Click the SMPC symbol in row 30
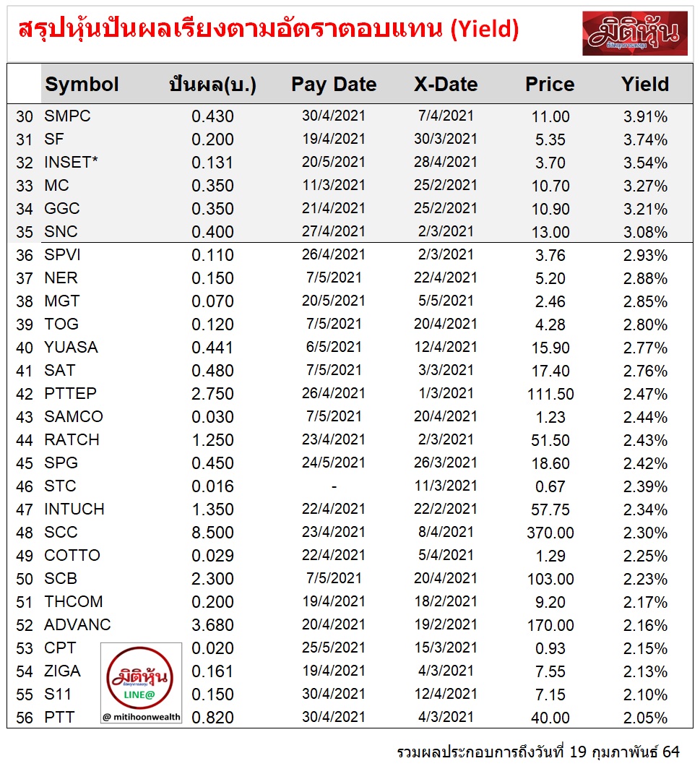Screen dimensions: 700x774 67,116
